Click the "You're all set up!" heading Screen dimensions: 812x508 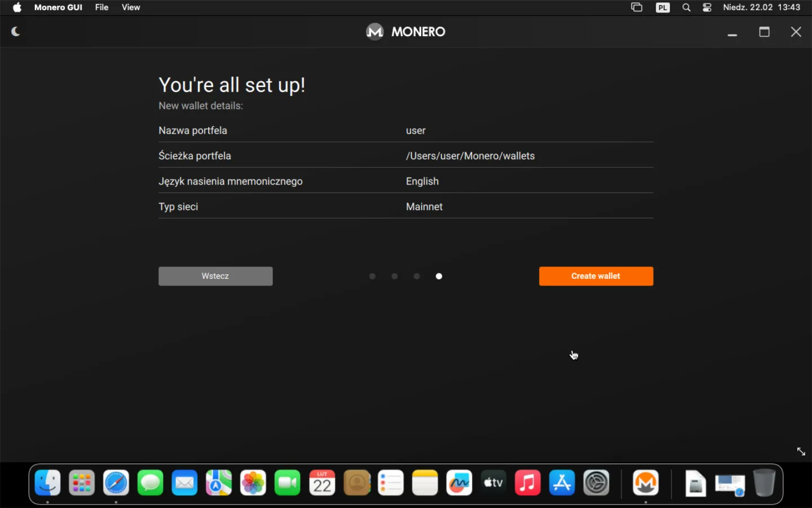[x=232, y=85]
